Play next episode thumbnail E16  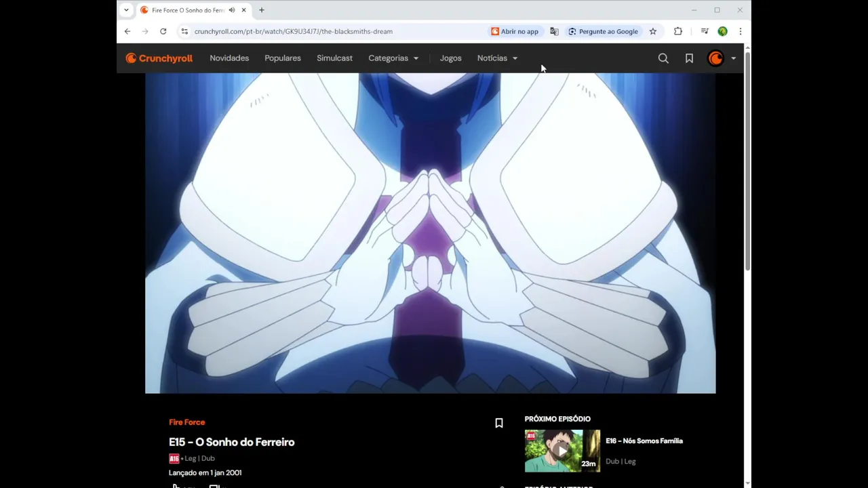pos(562,451)
